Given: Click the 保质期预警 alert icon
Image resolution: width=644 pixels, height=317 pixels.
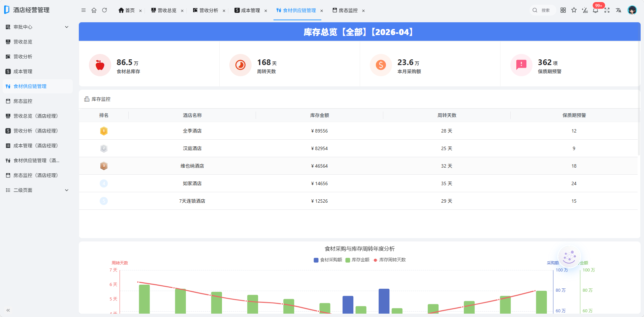Looking at the screenshot, I should point(521,65).
